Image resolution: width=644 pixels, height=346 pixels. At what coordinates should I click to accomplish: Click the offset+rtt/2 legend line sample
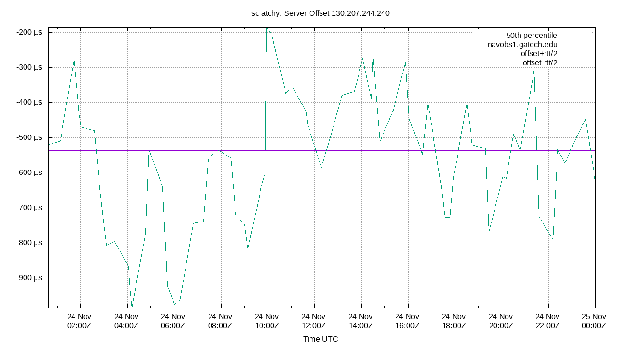pos(574,54)
